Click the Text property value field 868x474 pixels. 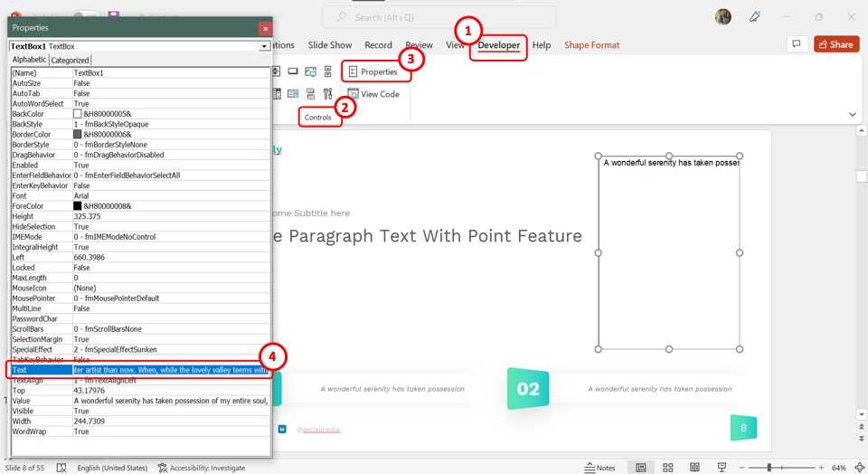171,370
